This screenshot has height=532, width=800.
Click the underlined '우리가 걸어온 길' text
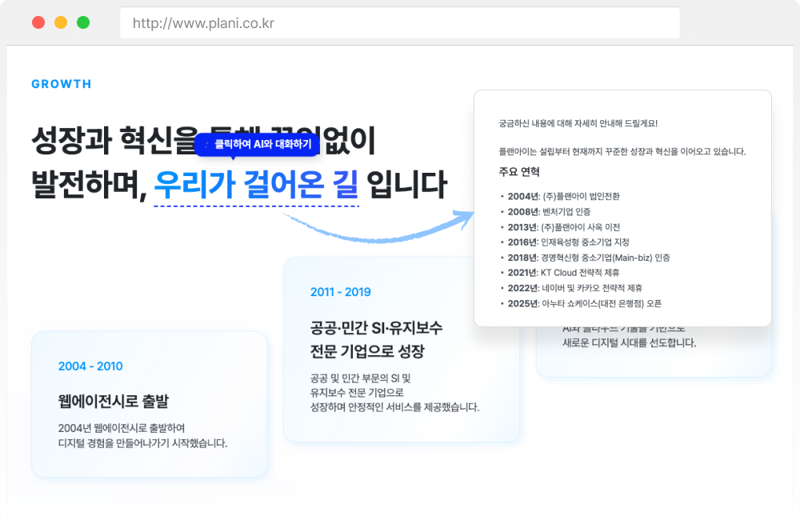(x=256, y=186)
